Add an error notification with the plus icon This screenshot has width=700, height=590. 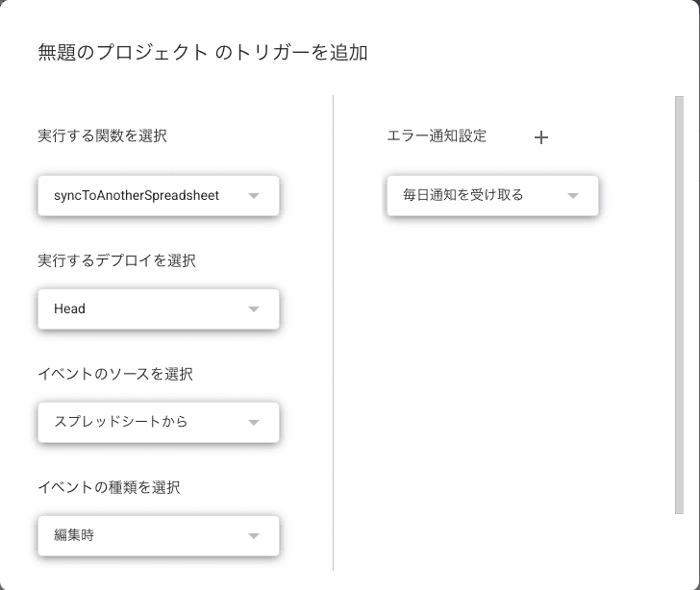(x=541, y=137)
